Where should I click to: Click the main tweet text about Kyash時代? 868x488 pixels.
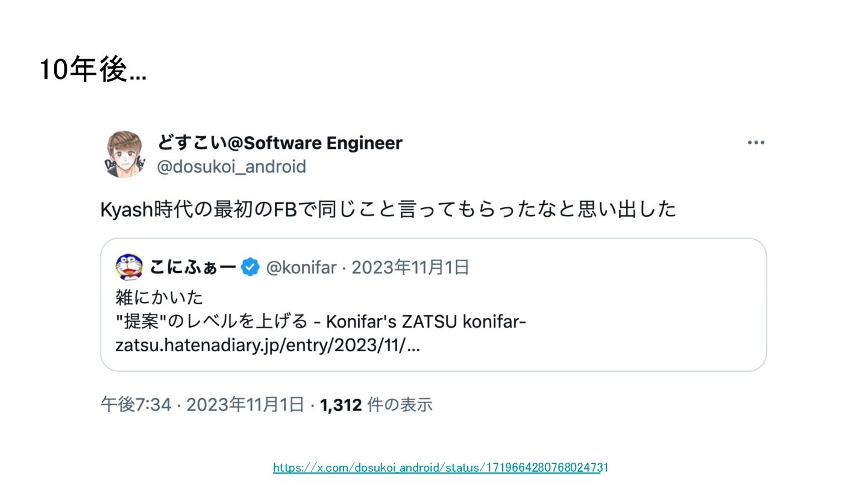[388, 210]
